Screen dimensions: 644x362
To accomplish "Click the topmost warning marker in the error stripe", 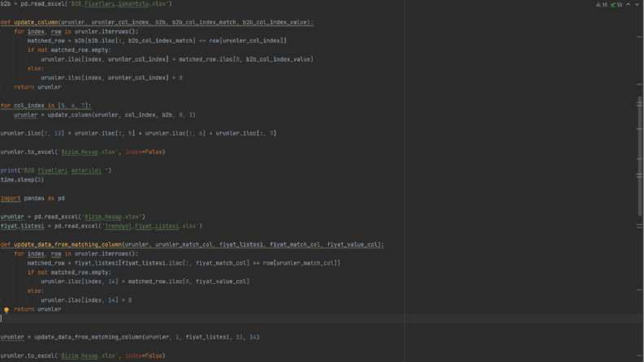I will (x=639, y=37).
